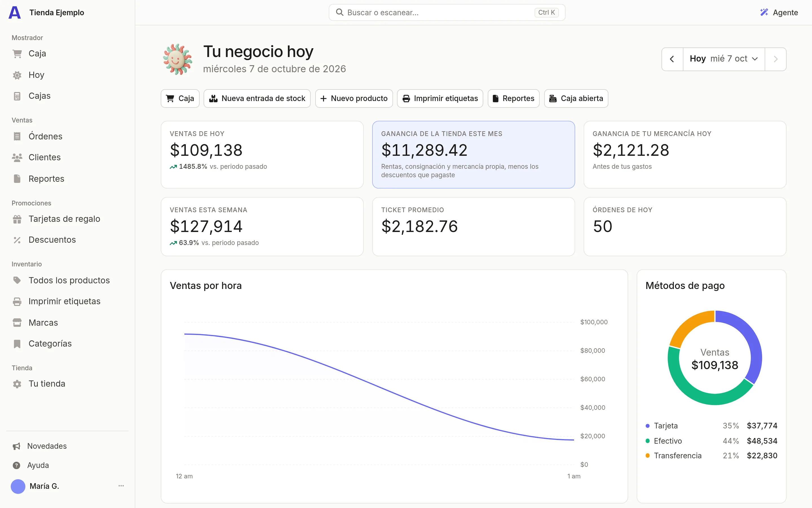This screenshot has width=812, height=508.
Task: Click the gear icon beside Tu tienda
Action: [x=17, y=384]
